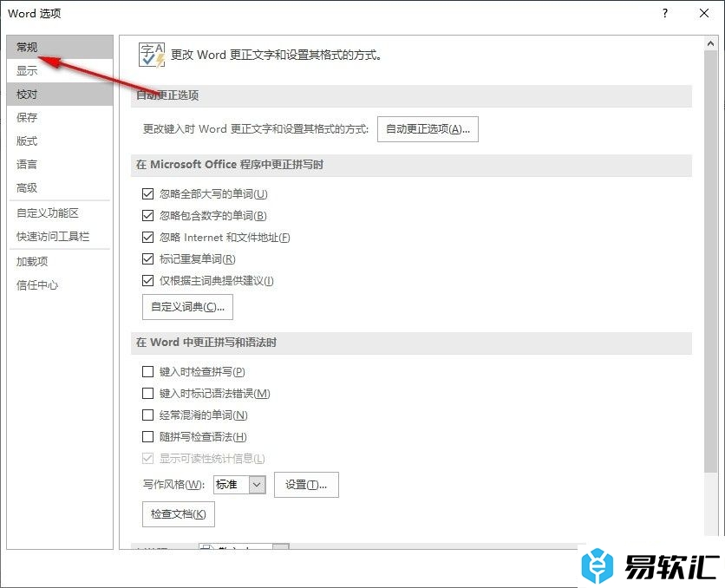Enable 键入时检查拼写(P)
This screenshot has width=725, height=588.
tap(148, 372)
